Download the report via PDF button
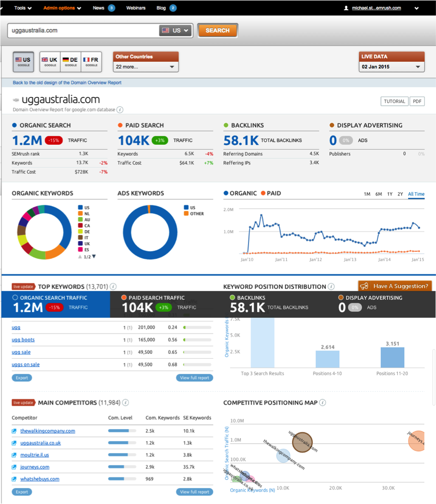The width and height of the screenshot is (436, 504). pos(417,101)
